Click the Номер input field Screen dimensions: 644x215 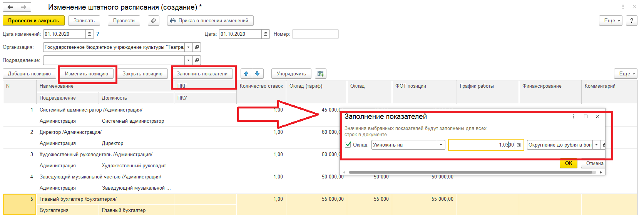click(315, 34)
